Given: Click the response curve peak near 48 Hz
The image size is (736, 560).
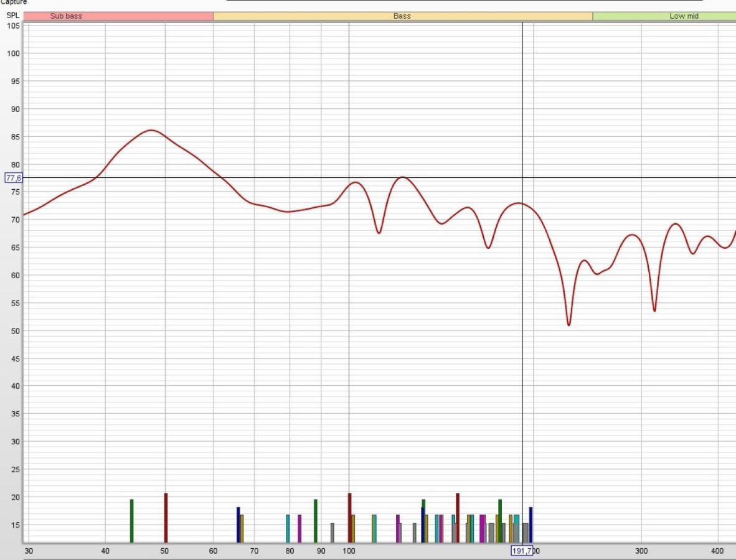Looking at the screenshot, I should tap(151, 131).
